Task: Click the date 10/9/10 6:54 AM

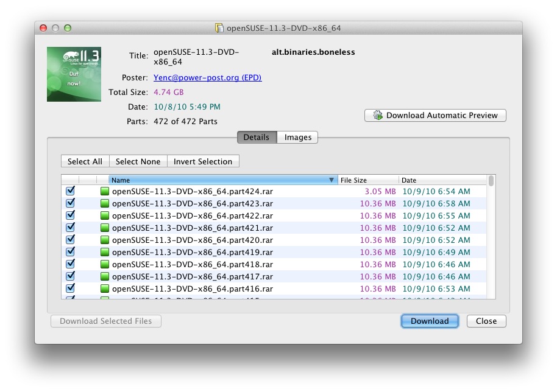Action: pyautogui.click(x=436, y=191)
